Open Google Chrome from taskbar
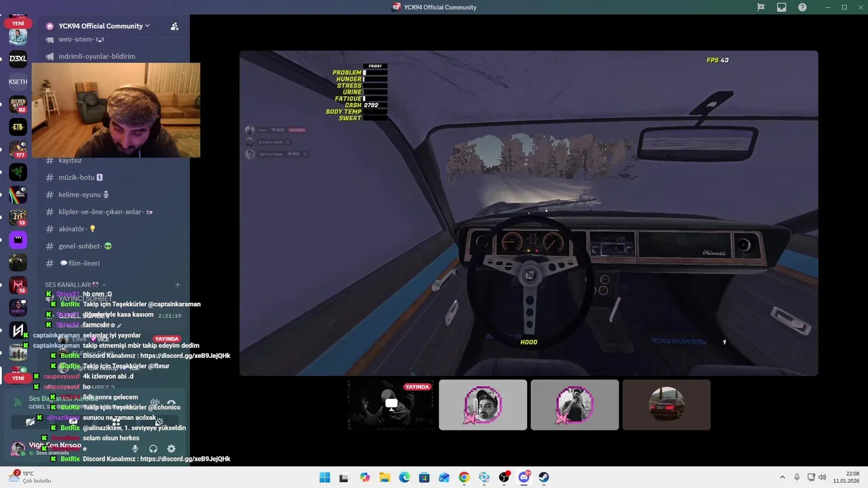The image size is (868, 488). [x=464, y=477]
